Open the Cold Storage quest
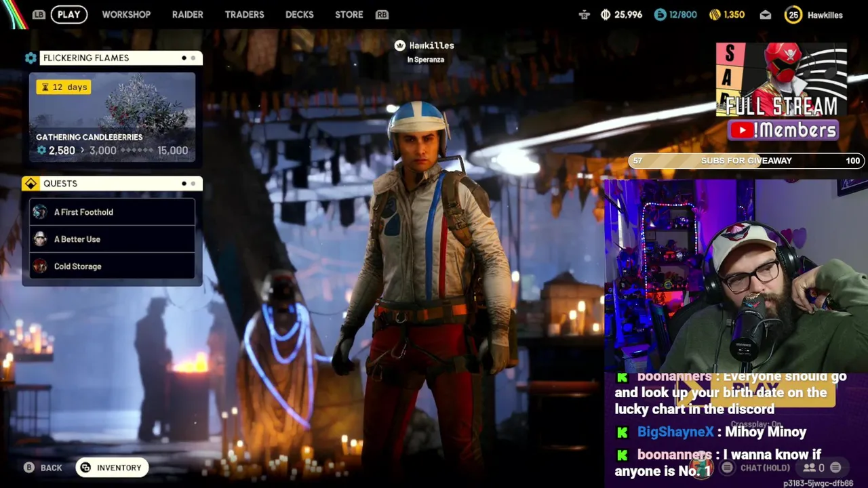 pos(112,266)
